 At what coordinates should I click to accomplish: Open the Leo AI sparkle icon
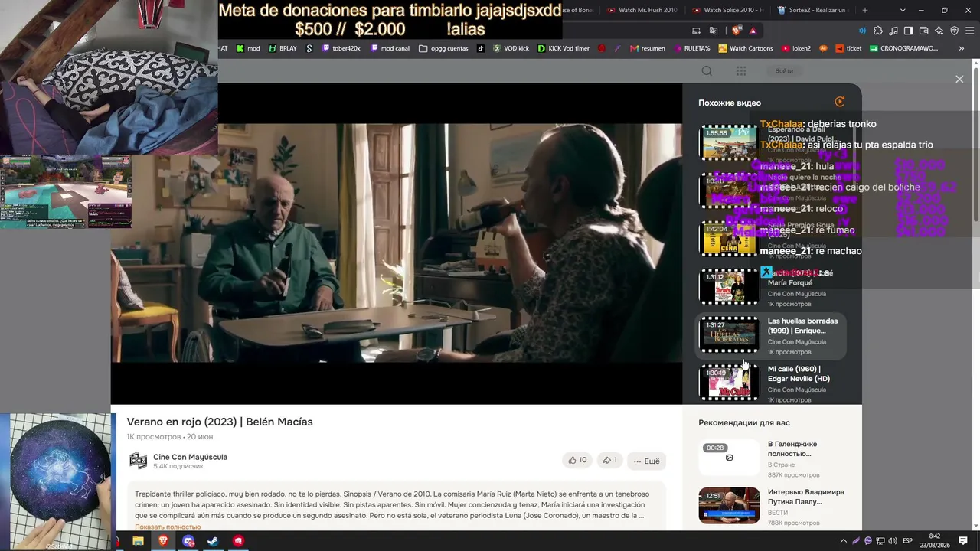tap(939, 31)
